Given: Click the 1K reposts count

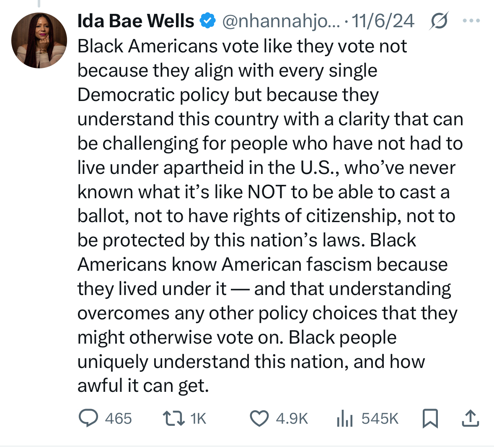Looking at the screenshot, I should pos(198,418).
